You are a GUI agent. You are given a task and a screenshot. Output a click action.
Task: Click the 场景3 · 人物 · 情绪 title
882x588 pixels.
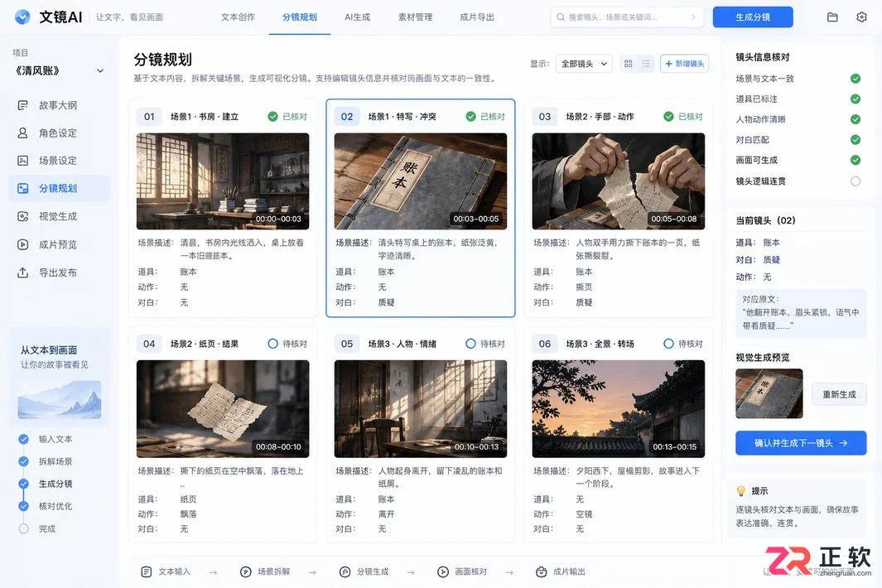(402, 344)
